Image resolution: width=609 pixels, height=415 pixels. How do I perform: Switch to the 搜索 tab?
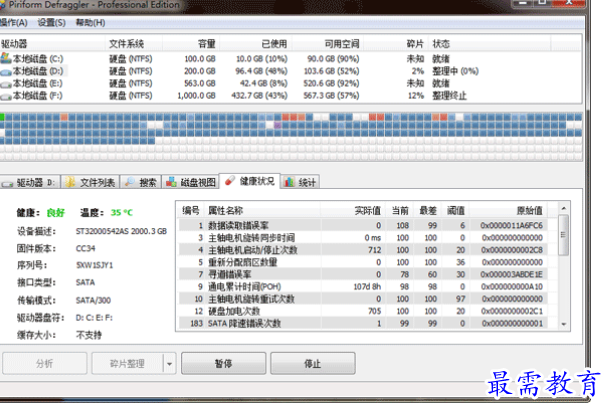click(141, 182)
